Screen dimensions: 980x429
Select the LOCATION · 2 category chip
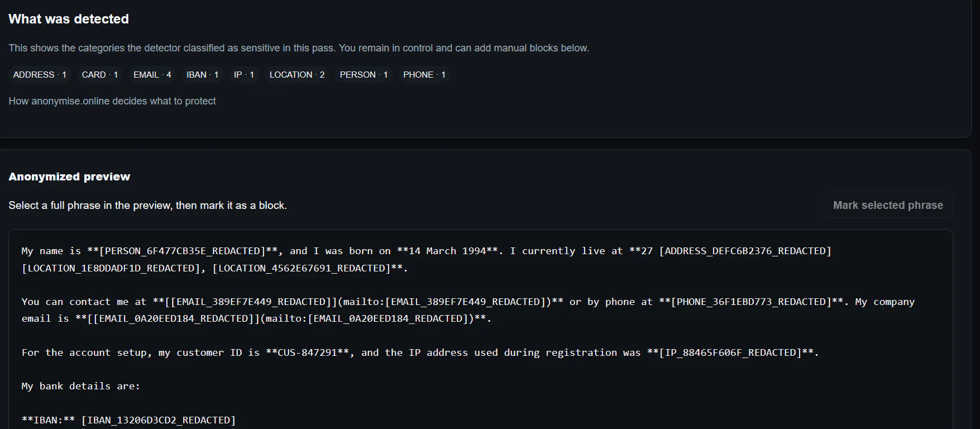[x=297, y=75]
